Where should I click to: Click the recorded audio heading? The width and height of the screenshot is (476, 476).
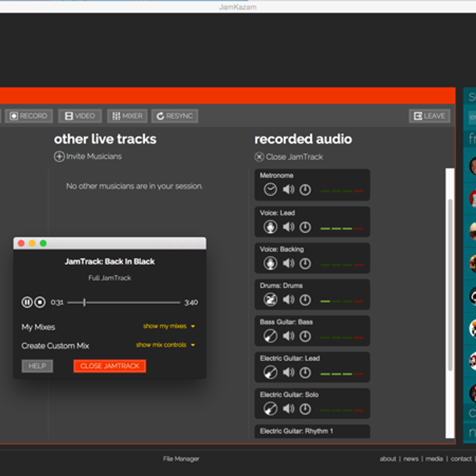coord(303,139)
